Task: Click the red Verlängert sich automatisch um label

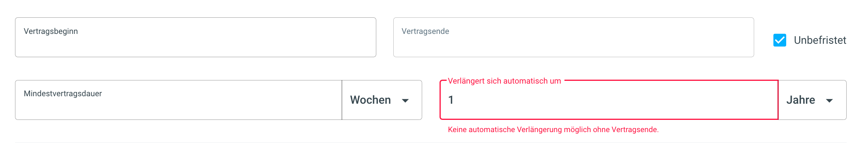Action: (504, 81)
